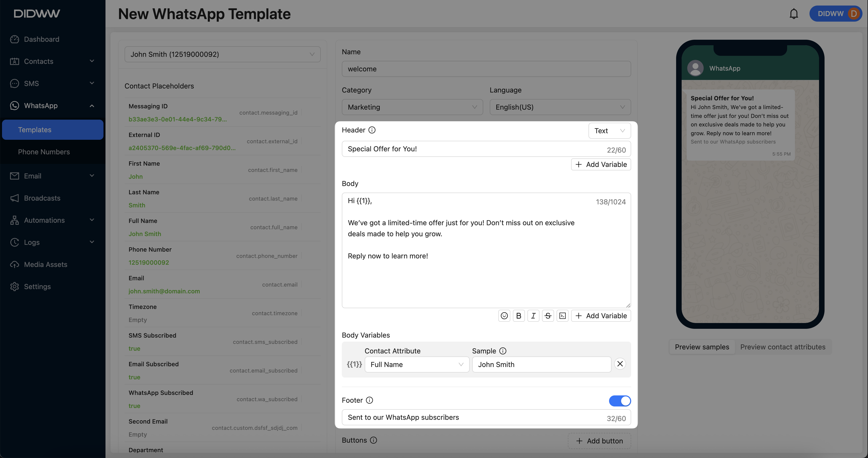Disable the Footer toggle
Image resolution: width=868 pixels, height=458 pixels.
(x=620, y=401)
